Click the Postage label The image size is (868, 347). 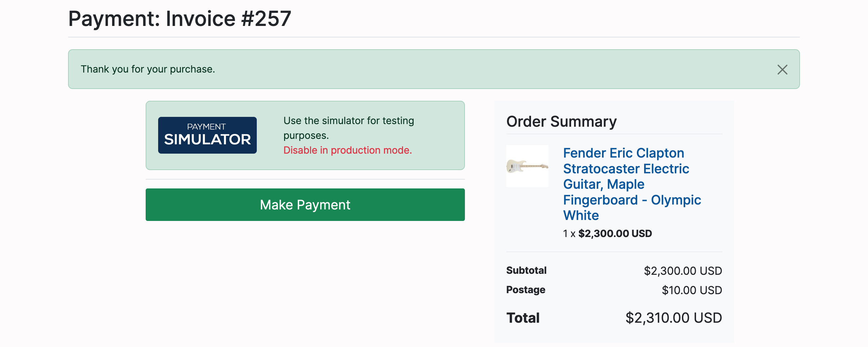coord(525,290)
